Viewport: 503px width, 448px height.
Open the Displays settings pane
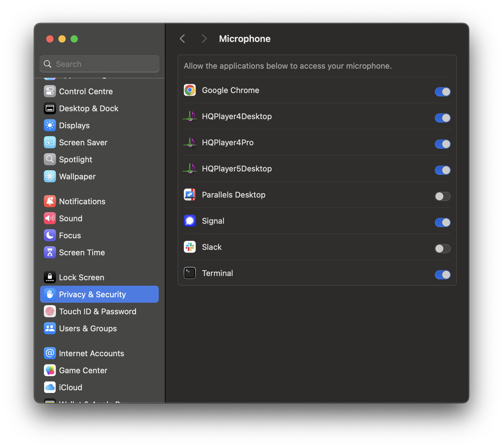[99, 125]
